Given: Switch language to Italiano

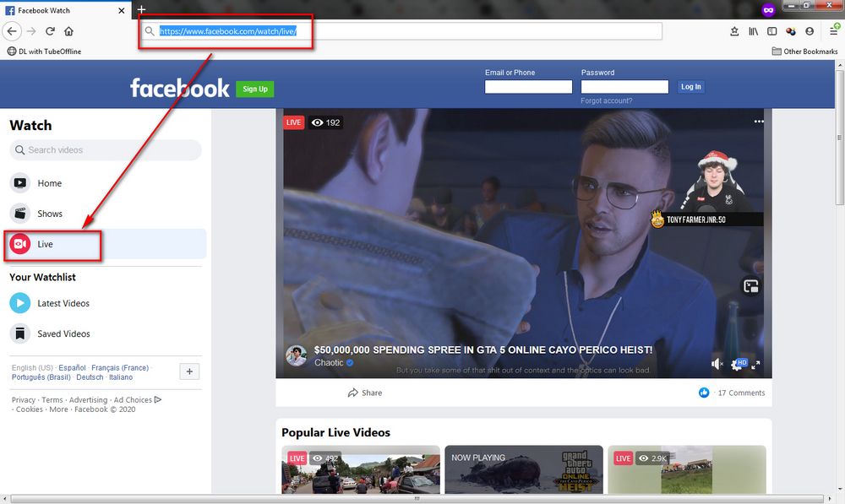Looking at the screenshot, I should pos(121,377).
